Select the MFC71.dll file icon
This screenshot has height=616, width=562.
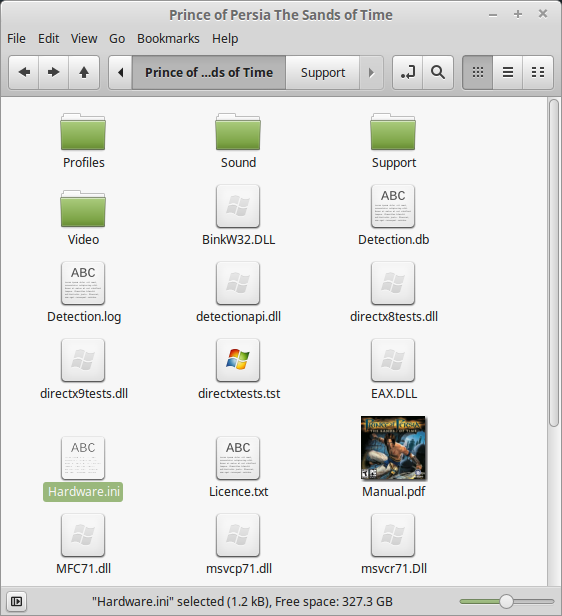pyautogui.click(x=83, y=535)
